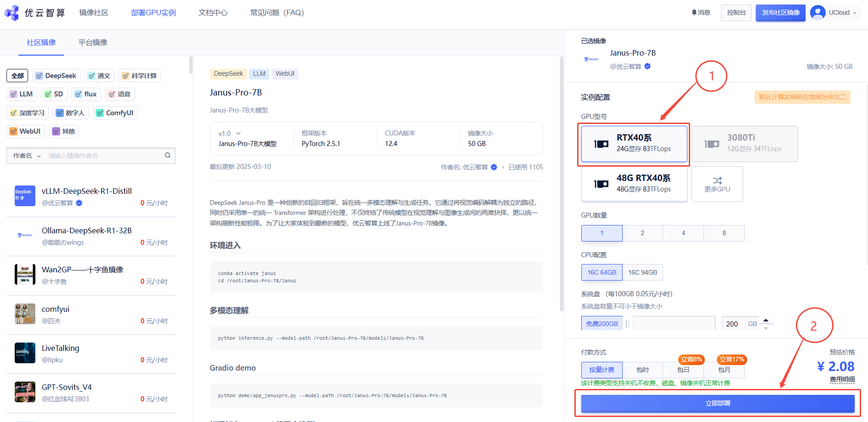Choose the 16C 94GB CPU configuration
This screenshot has height=422, width=868.
point(643,272)
